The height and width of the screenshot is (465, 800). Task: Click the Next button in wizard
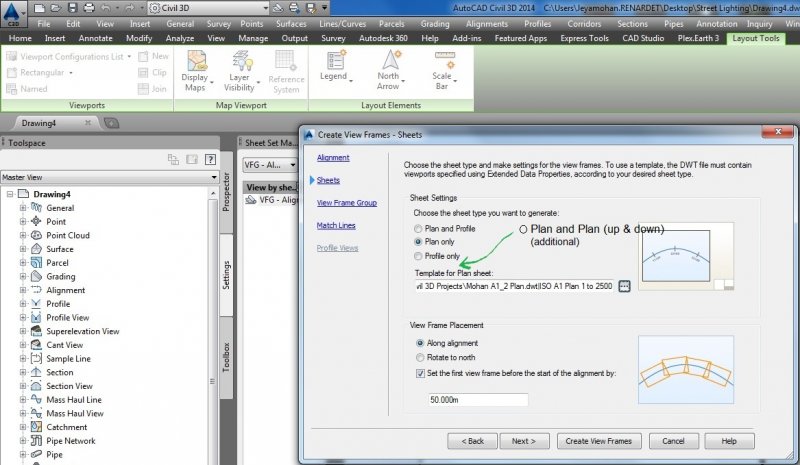coord(524,441)
